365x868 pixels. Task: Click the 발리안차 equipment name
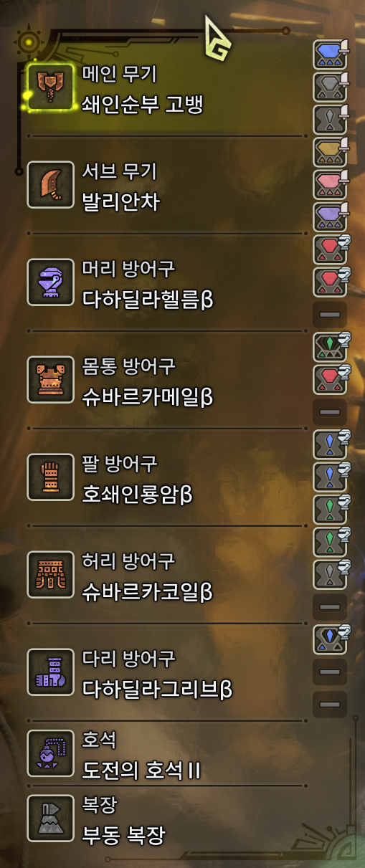[121, 202]
